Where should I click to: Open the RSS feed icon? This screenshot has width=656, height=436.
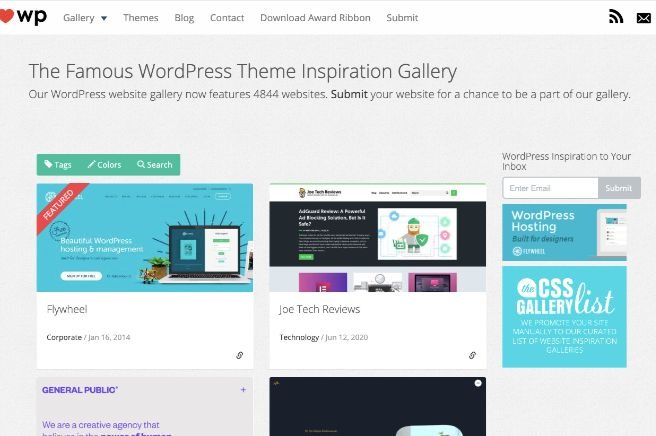pos(616,17)
